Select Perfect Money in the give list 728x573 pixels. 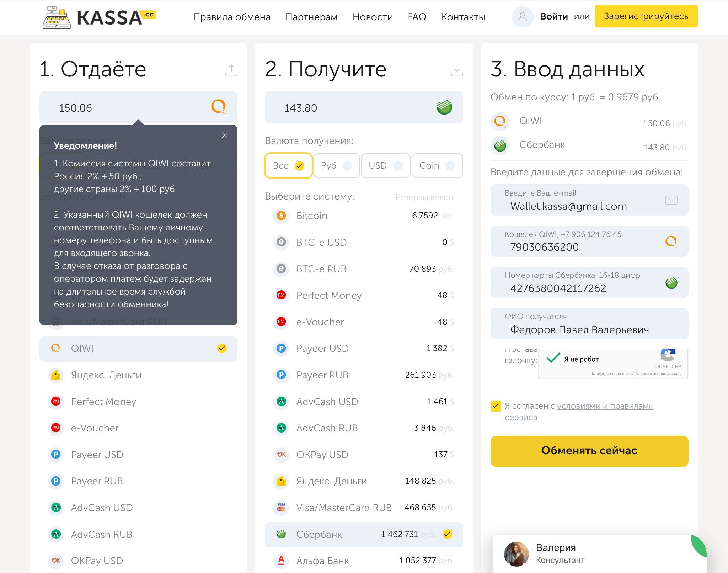point(138,402)
